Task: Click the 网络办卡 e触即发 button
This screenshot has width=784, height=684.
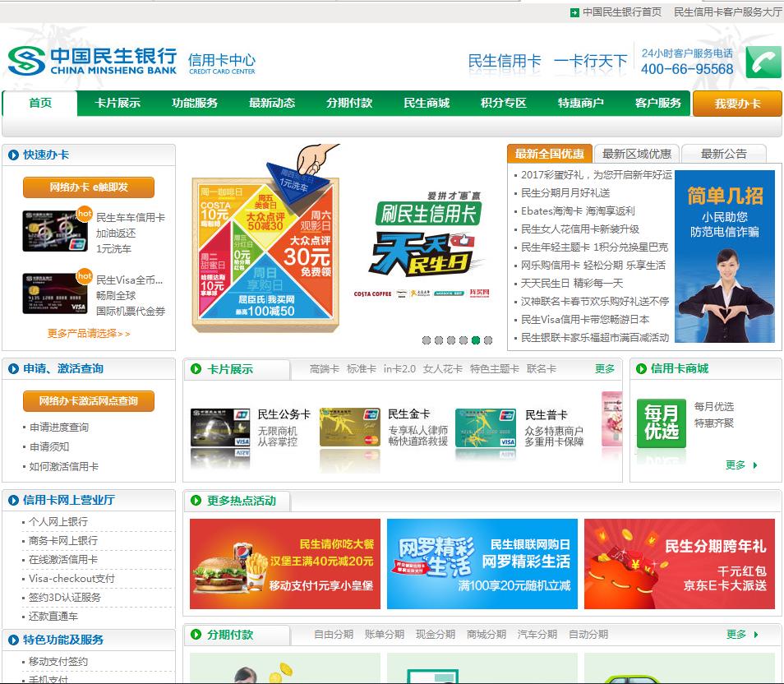Action: point(89,187)
